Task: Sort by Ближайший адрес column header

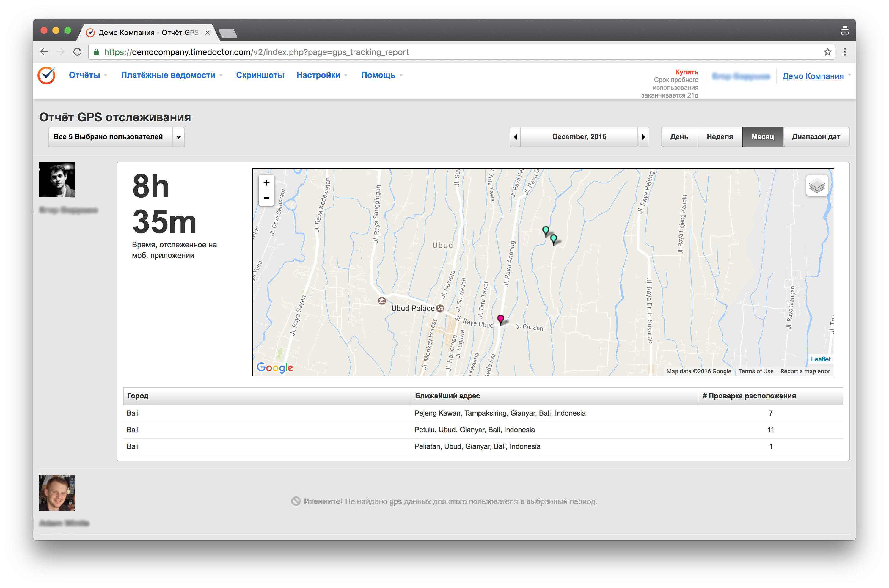Action: point(555,396)
